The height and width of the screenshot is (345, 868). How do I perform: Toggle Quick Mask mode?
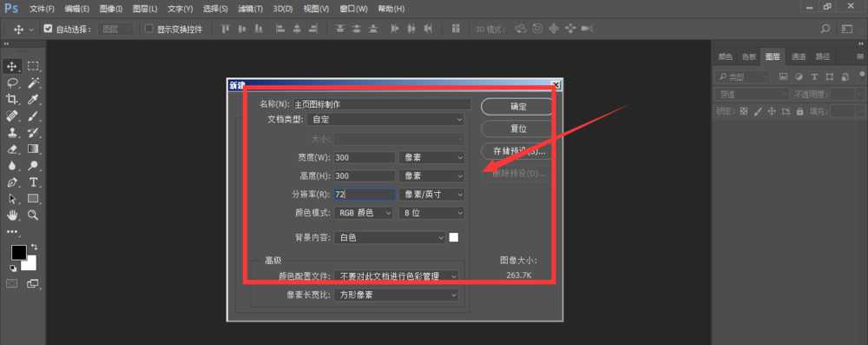click(x=11, y=283)
